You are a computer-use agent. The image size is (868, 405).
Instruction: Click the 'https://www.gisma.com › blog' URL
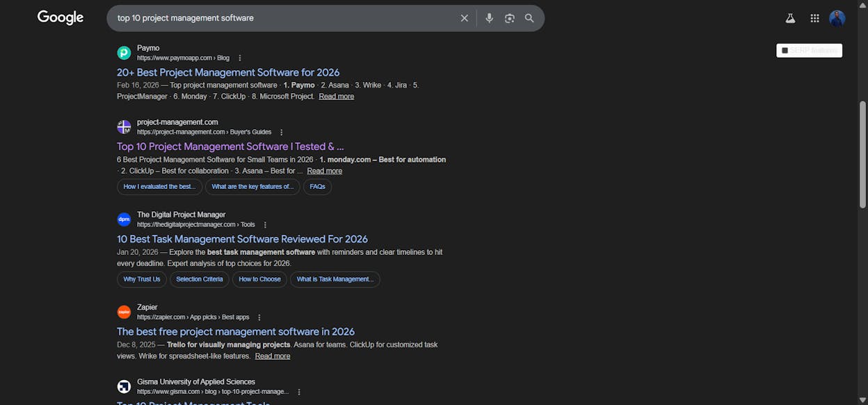point(213,392)
